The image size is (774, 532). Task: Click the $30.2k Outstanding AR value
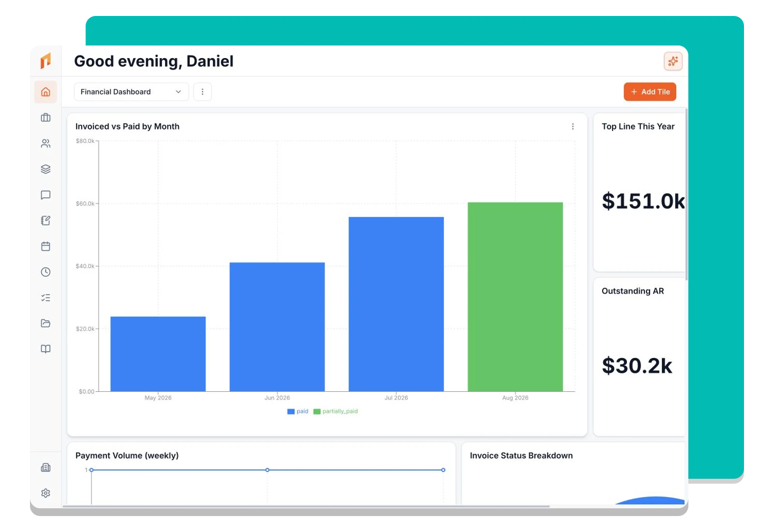pos(637,366)
